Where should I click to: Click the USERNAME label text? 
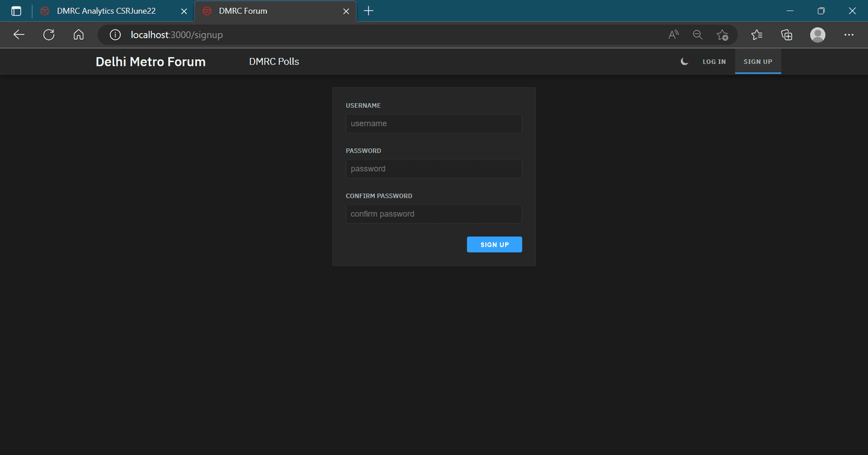point(363,105)
